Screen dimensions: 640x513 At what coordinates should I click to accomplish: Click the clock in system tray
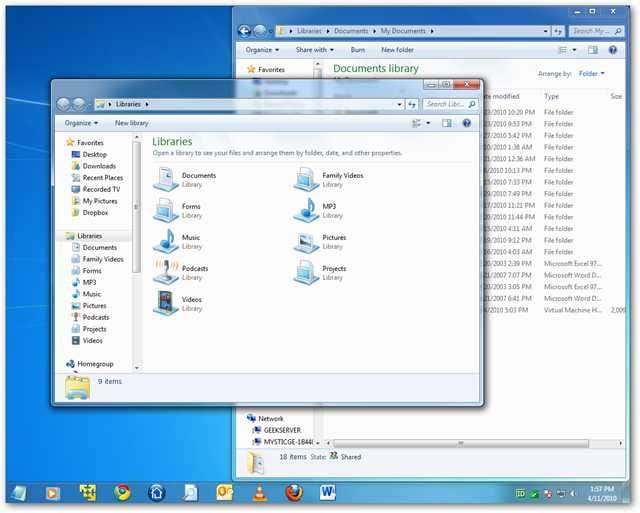click(x=602, y=493)
